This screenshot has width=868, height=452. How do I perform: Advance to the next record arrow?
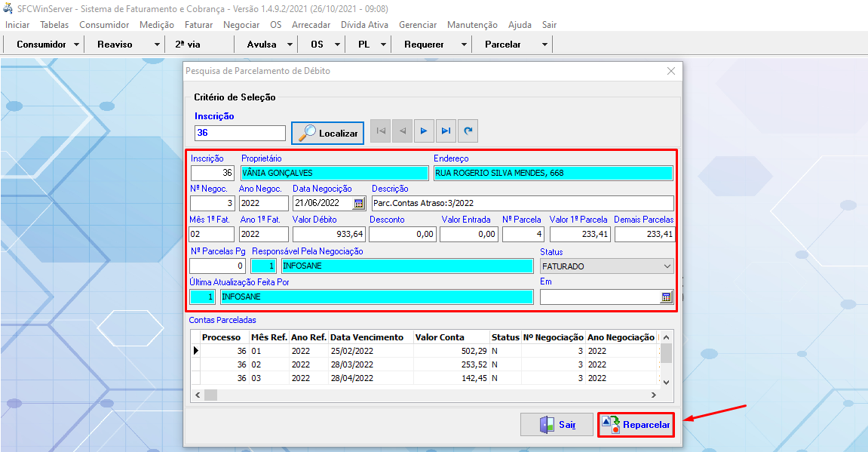425,131
